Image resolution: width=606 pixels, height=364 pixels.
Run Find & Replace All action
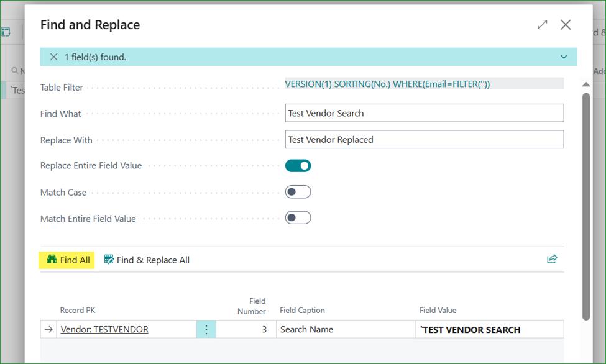tap(147, 260)
